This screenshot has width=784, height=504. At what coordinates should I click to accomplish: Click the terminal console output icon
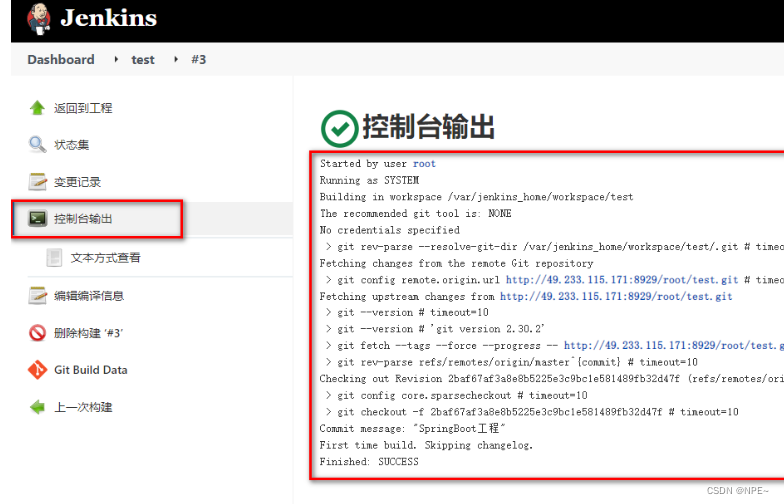coord(38,218)
